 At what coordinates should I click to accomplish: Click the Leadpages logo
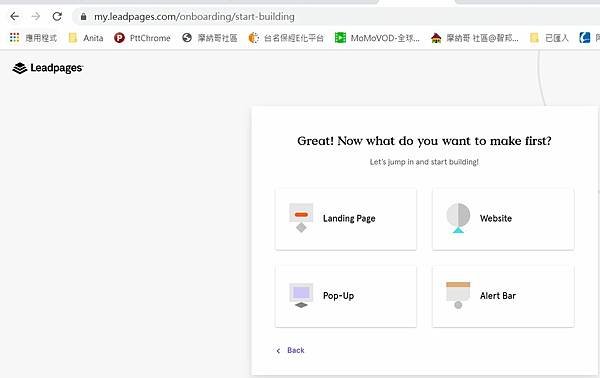[48, 68]
